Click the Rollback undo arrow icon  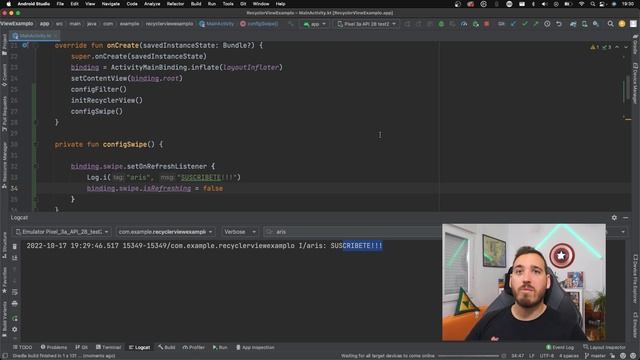[x=559, y=24]
